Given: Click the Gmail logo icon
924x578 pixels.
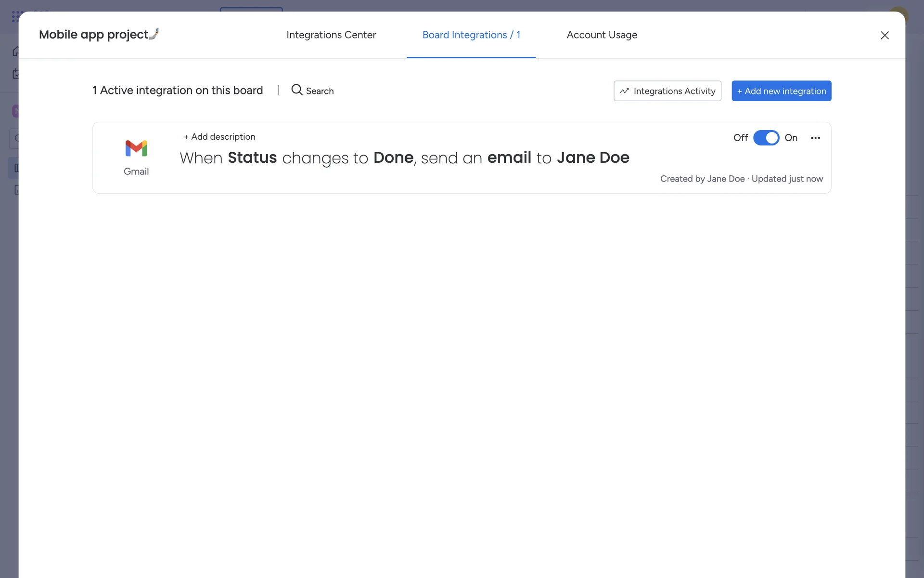Looking at the screenshot, I should (136, 148).
